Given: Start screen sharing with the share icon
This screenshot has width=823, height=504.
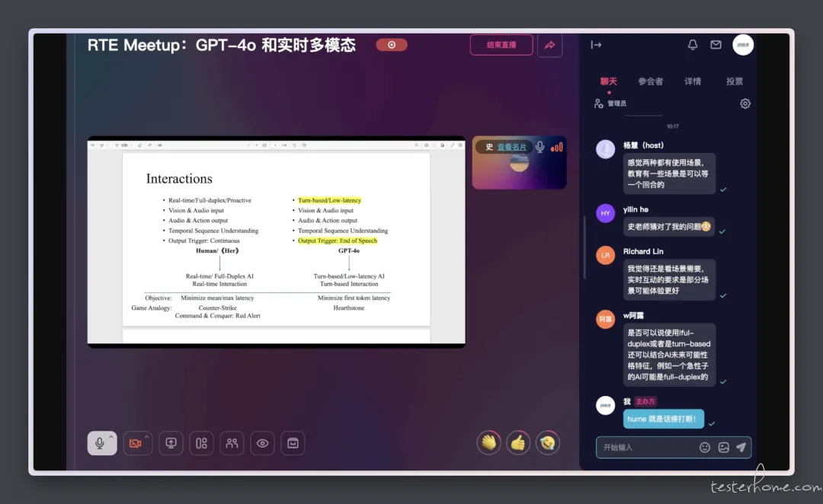Looking at the screenshot, I should [171, 443].
